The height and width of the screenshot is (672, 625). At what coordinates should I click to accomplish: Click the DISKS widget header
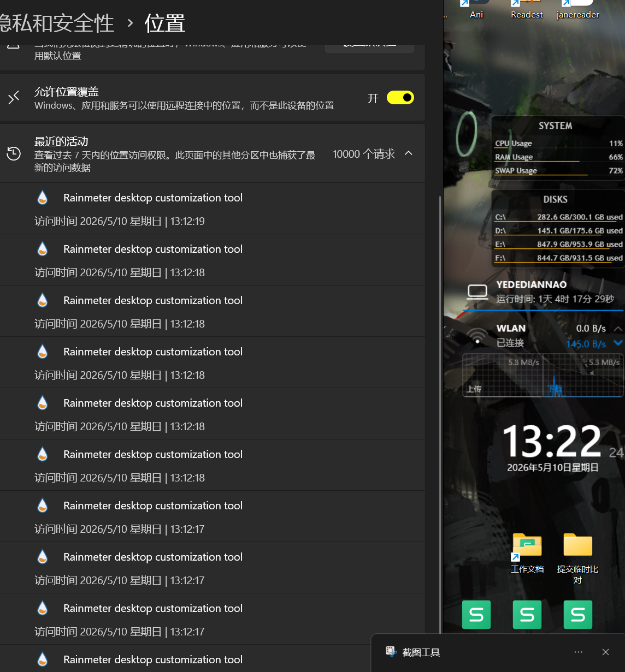555,200
